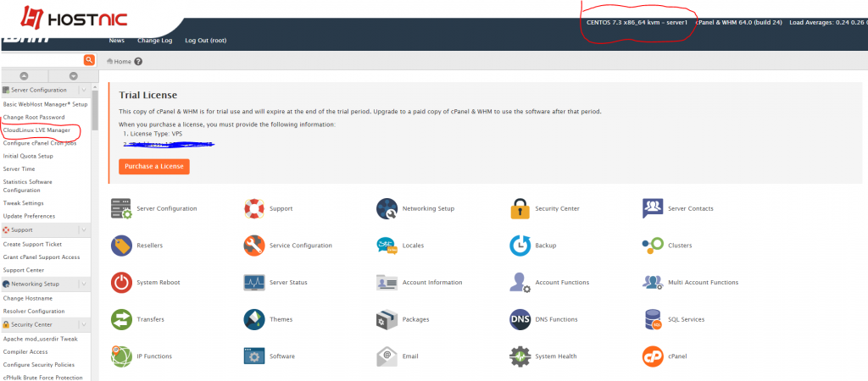Image resolution: width=868 pixels, height=381 pixels.
Task: Expand all sidebar sections with down arrow
Action: coord(73,76)
